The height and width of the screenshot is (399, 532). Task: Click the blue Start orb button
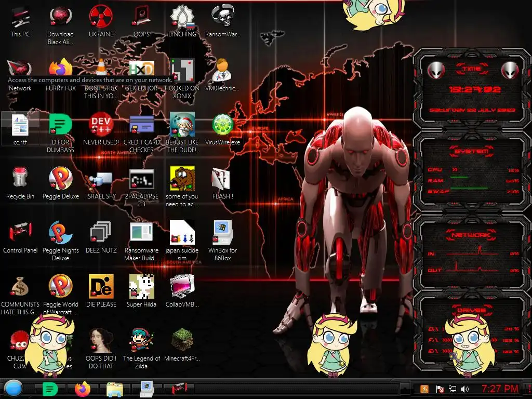click(12, 389)
